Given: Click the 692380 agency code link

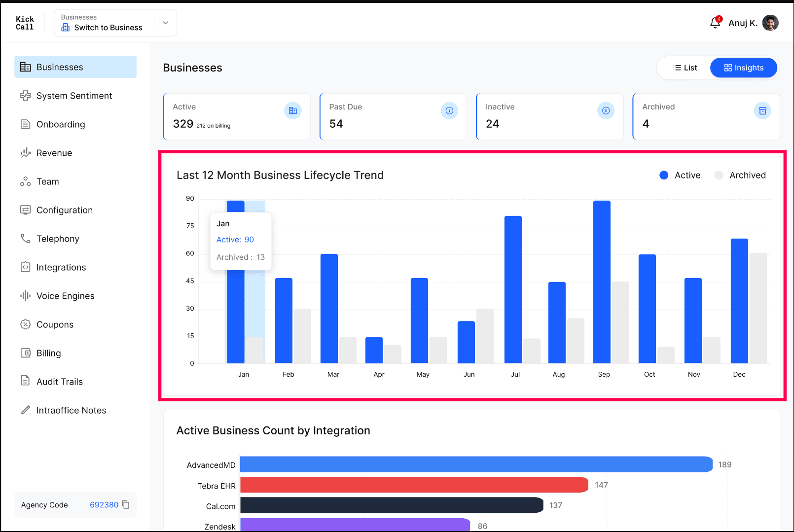Looking at the screenshot, I should pos(104,504).
